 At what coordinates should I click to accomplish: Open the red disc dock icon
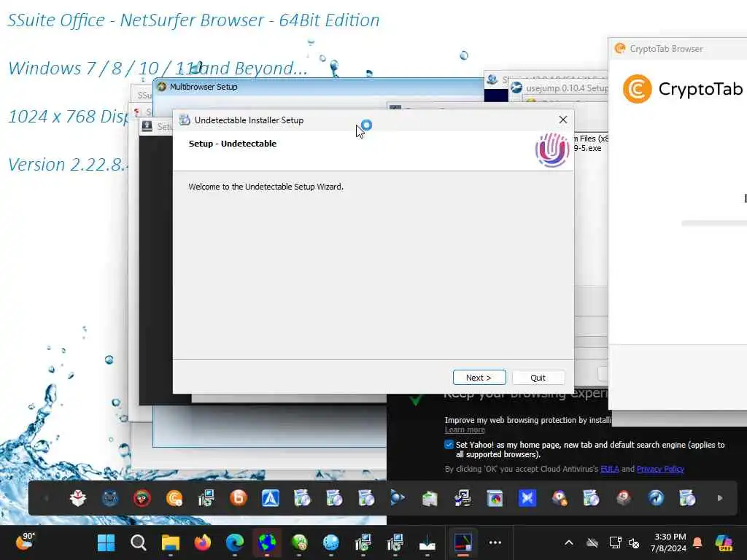tap(624, 498)
